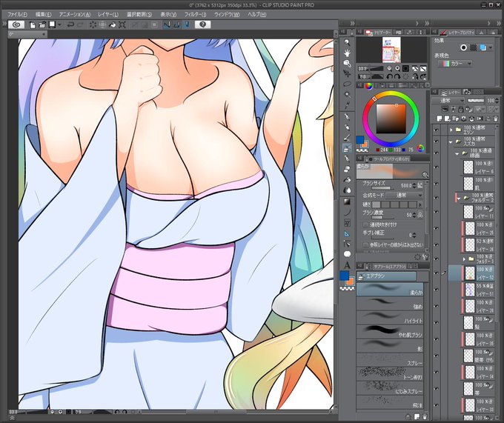
Task: Open the layer blend mode 通常 dropdown
Action: point(448,101)
